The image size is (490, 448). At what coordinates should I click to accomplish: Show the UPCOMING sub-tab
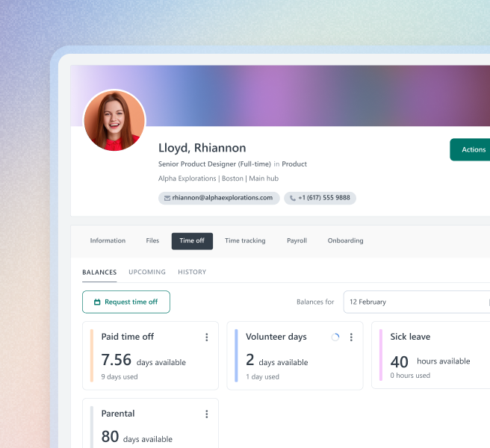pos(147,272)
